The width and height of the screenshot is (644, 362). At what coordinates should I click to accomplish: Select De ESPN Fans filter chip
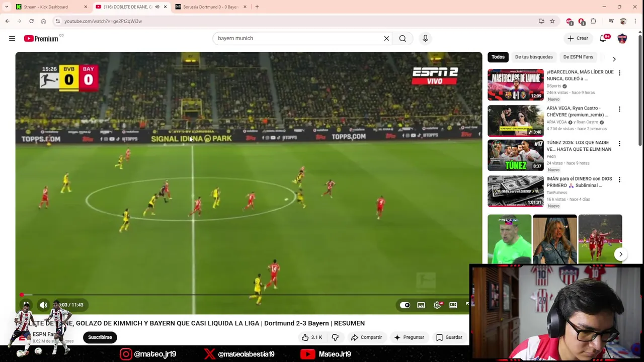[578, 57]
